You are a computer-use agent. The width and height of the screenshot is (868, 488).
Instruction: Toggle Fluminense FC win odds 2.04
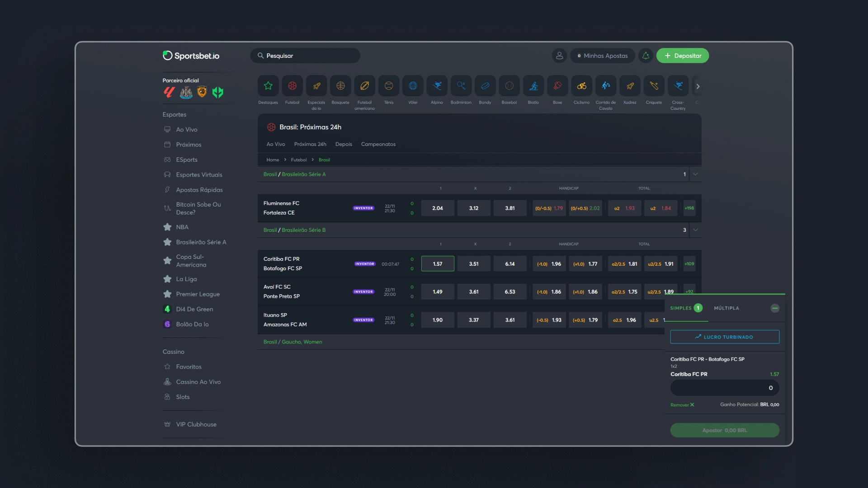(x=438, y=208)
